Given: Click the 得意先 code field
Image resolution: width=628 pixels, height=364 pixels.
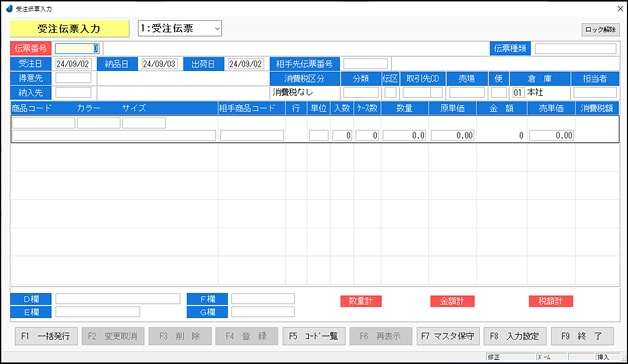Looking at the screenshot, I should 73,78.
